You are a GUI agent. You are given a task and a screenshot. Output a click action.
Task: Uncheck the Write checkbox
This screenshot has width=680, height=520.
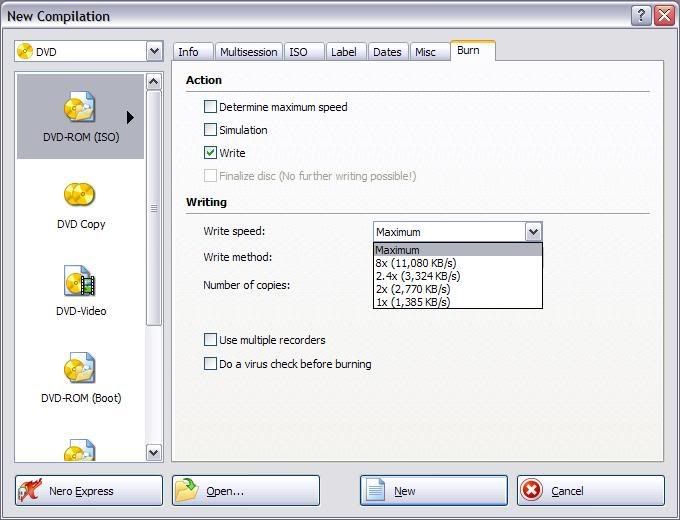(x=210, y=153)
